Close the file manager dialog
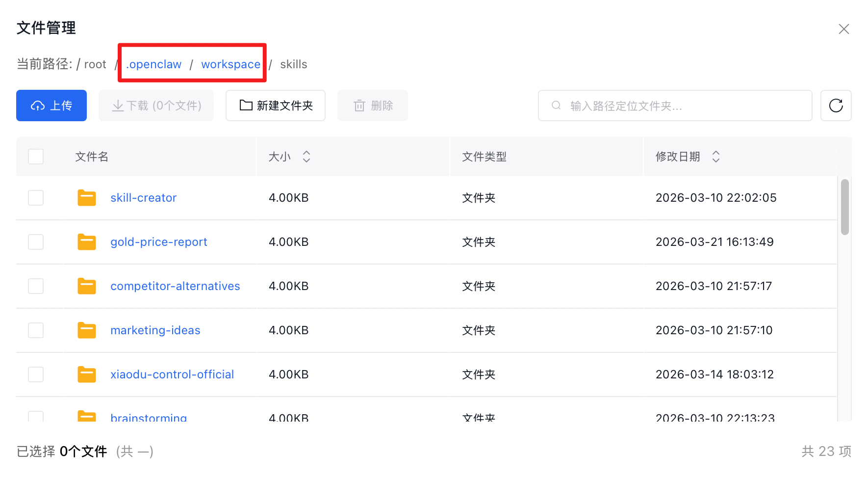Screen dimensions: 868x479 [x=843, y=29]
